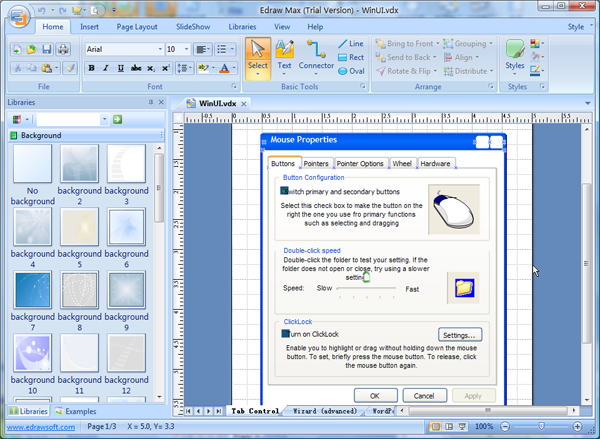This screenshot has height=439, width=600.
Task: Open the Styles gallery icon
Action: [515, 55]
